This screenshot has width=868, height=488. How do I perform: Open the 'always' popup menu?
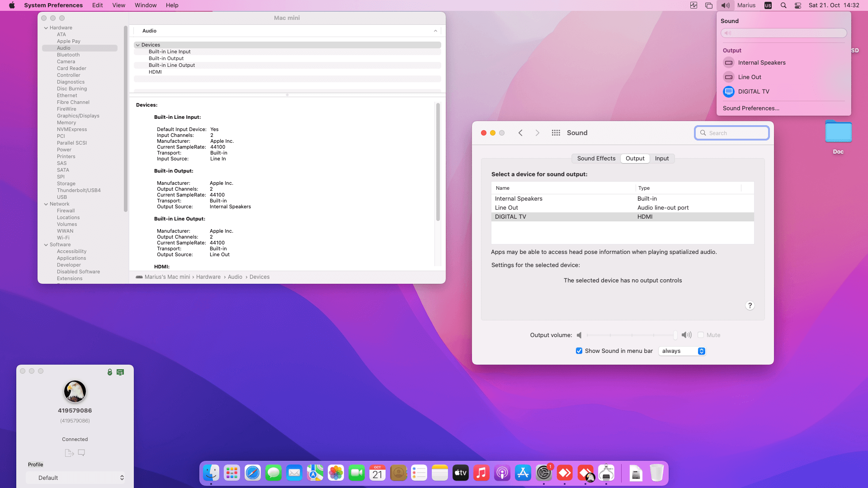tap(682, 351)
